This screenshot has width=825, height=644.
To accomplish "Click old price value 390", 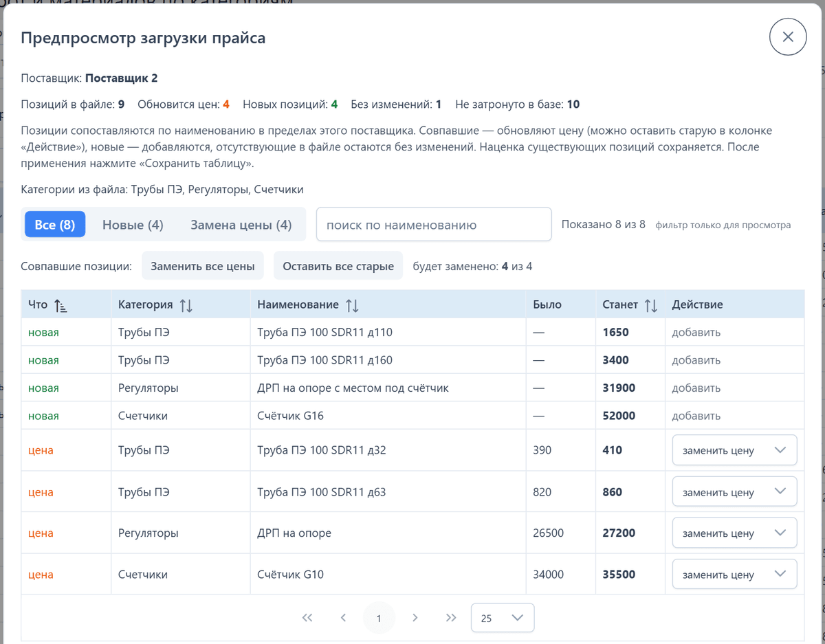I will pyautogui.click(x=542, y=450).
